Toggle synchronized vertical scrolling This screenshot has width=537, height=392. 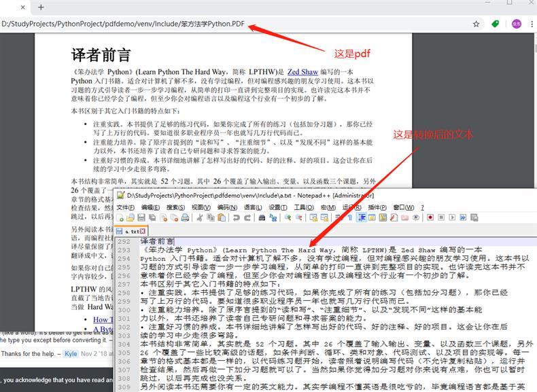(313, 217)
